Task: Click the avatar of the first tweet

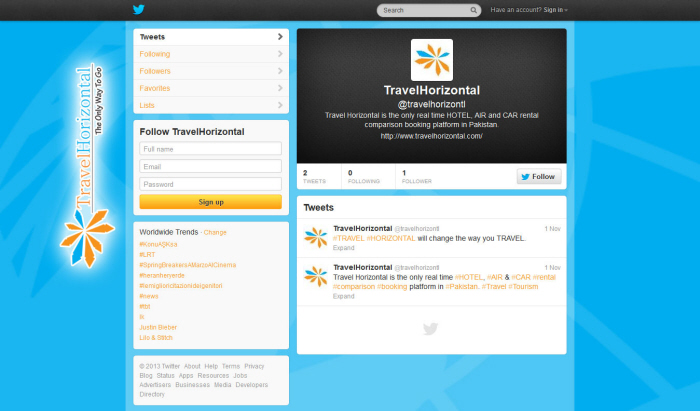Action: [x=316, y=237]
